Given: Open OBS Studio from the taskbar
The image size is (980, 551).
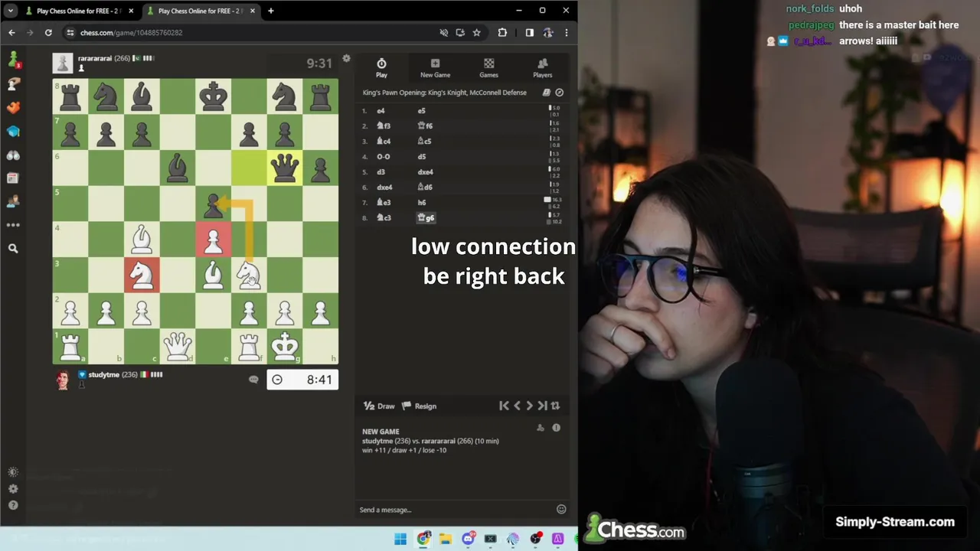Looking at the screenshot, I should tap(535, 540).
